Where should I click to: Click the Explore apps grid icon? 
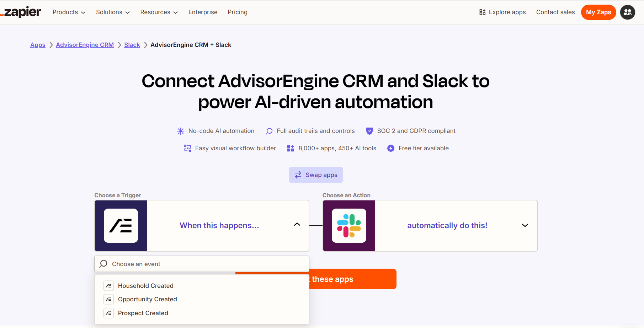pos(482,12)
